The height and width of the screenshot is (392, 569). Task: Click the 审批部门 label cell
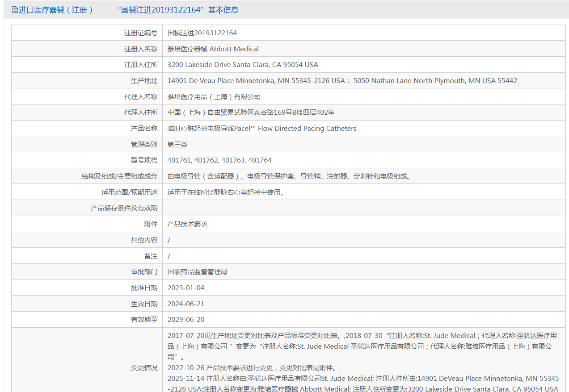[x=87, y=272]
